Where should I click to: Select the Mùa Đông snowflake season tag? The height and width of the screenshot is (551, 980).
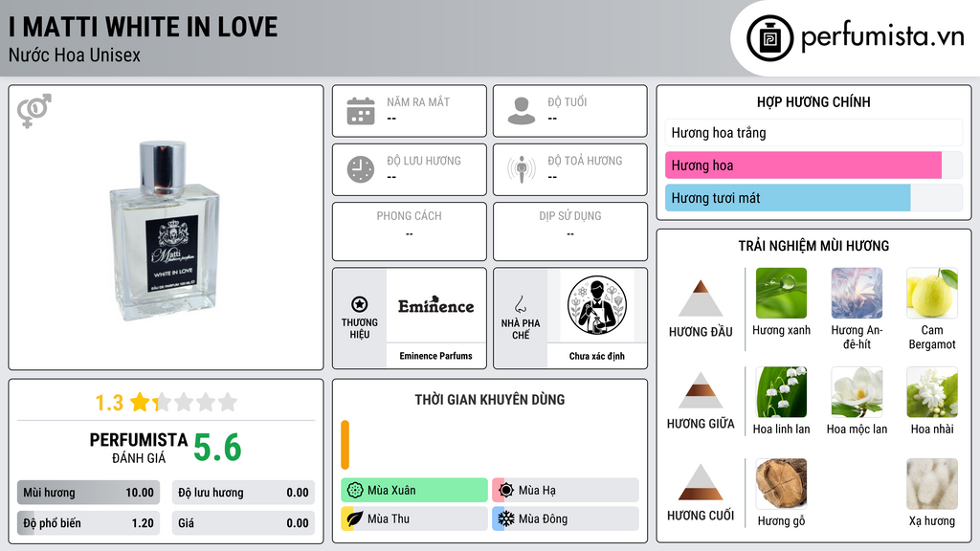[x=566, y=518]
